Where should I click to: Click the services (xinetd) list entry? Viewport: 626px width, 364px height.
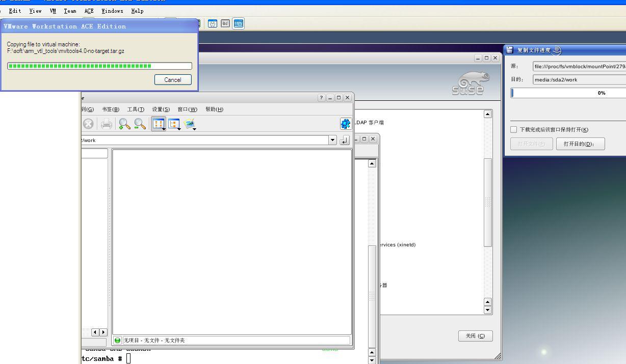pyautogui.click(x=397, y=245)
